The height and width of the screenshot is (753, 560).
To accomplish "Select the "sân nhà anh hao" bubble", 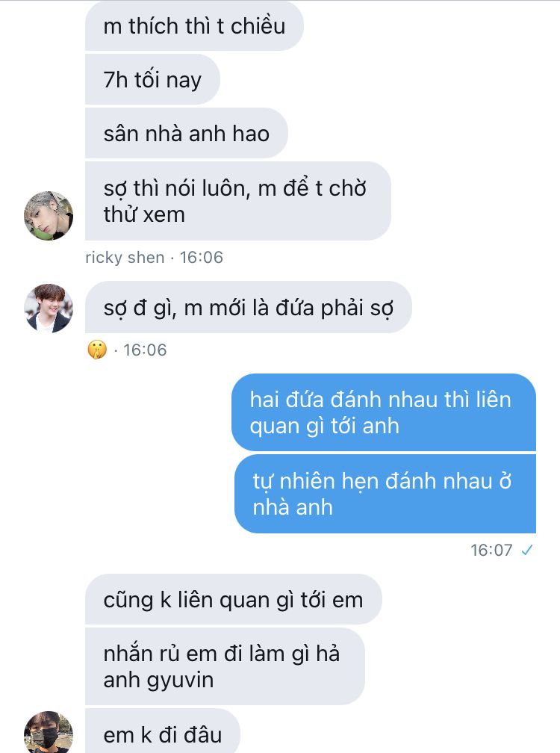I will coord(187,133).
